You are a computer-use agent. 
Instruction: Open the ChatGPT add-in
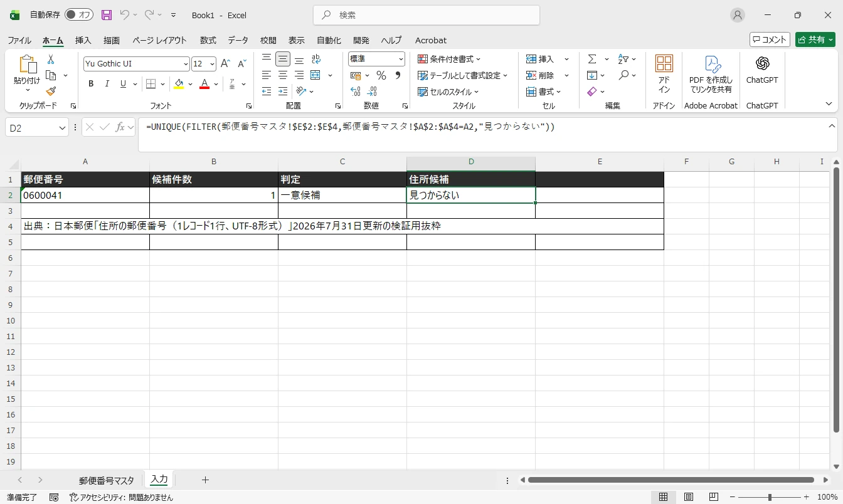[762, 70]
